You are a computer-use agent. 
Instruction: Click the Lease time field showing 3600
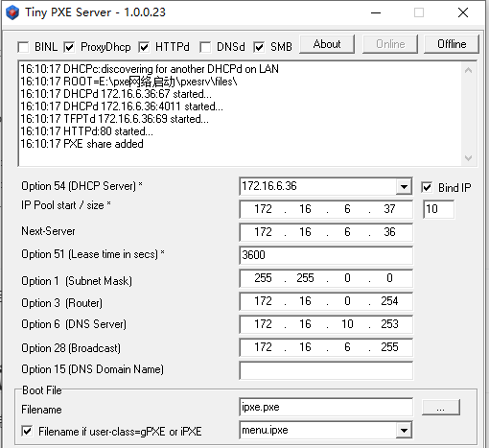click(326, 255)
